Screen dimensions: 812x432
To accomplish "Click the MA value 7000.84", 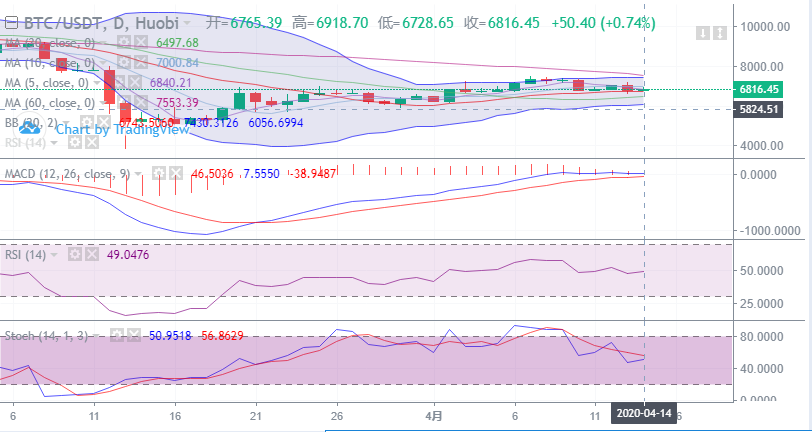I will (178, 63).
